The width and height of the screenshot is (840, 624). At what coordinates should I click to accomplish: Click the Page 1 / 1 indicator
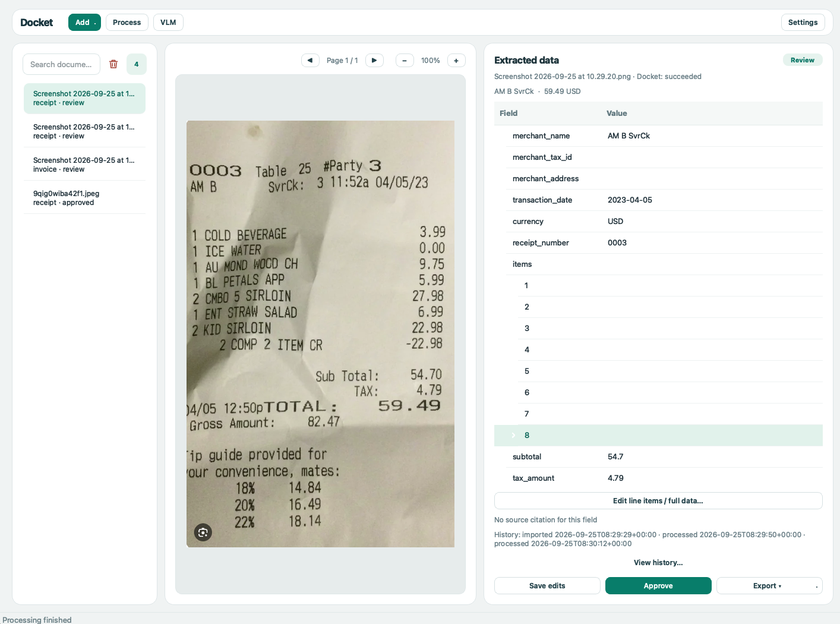point(342,61)
